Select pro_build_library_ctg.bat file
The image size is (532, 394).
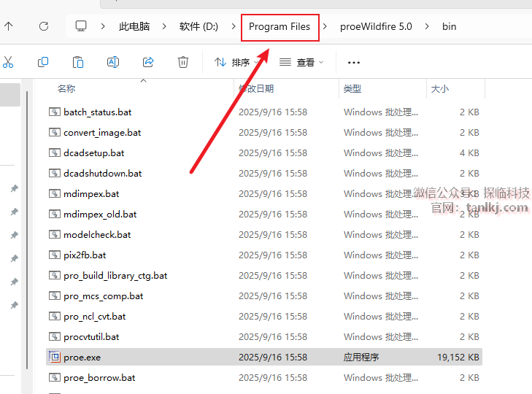tap(264, 276)
